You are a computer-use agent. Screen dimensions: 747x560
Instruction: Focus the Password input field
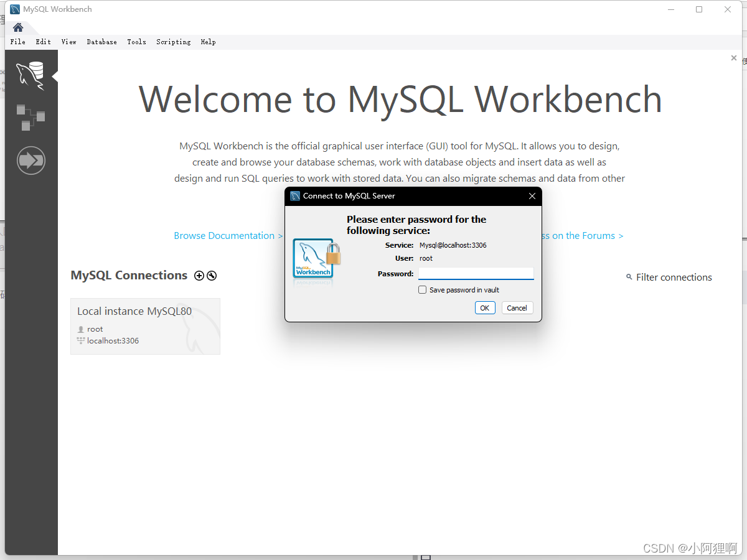[476, 274]
